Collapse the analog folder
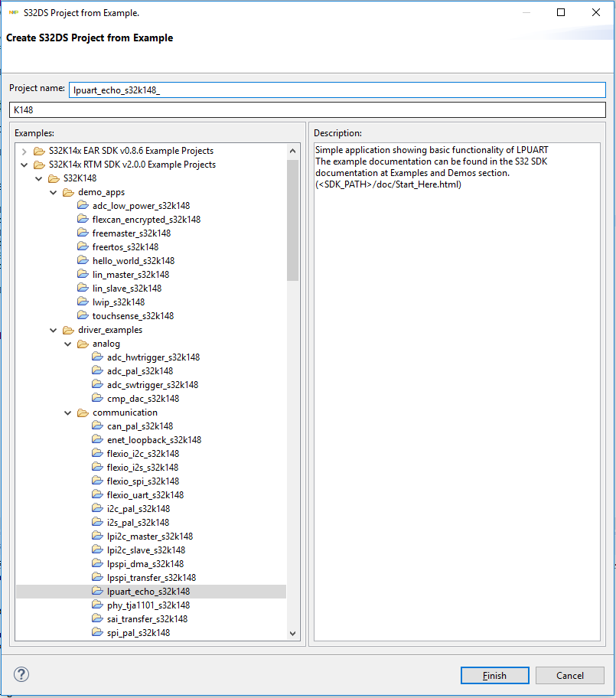 click(68, 344)
